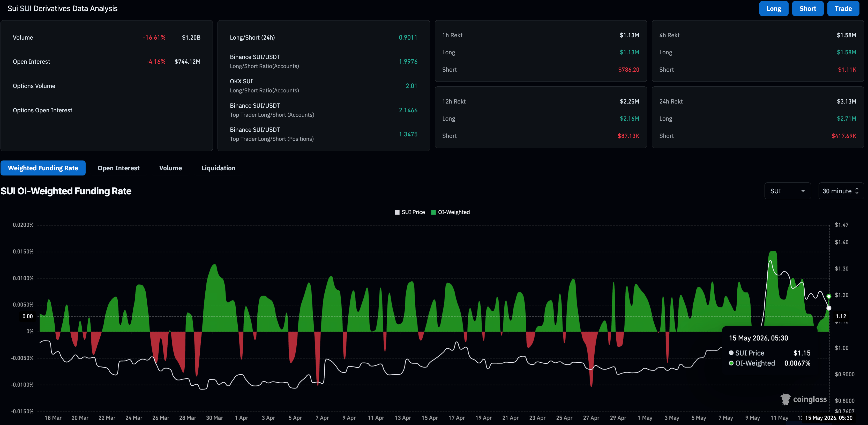The image size is (868, 425).
Task: Click the white SUI Price chart marker
Action: (829, 308)
